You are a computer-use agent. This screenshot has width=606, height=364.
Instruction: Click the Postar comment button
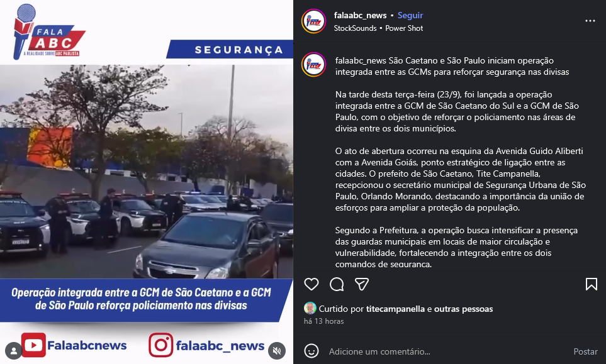[x=585, y=351]
